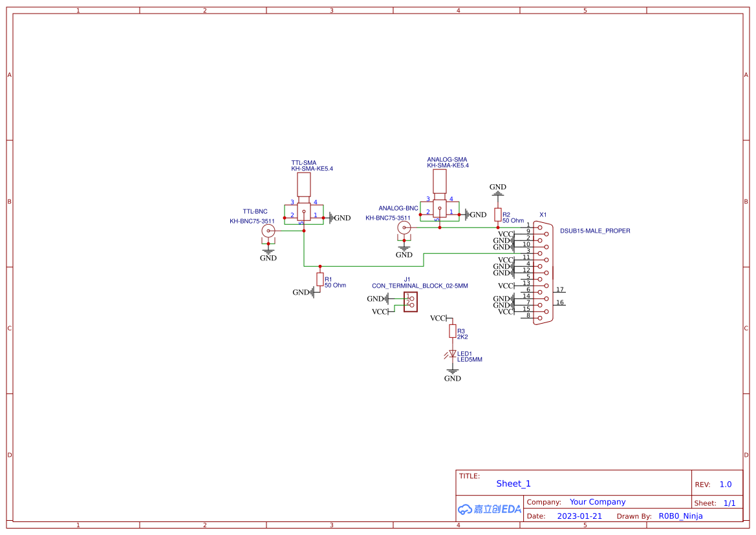
Task: Select the ANALOG-BNC connector symbol
Action: click(404, 227)
